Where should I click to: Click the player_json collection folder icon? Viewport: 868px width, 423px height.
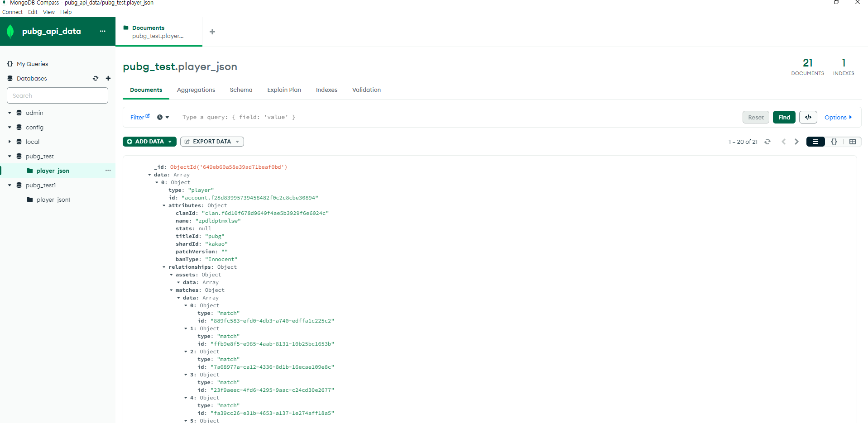[x=30, y=171]
